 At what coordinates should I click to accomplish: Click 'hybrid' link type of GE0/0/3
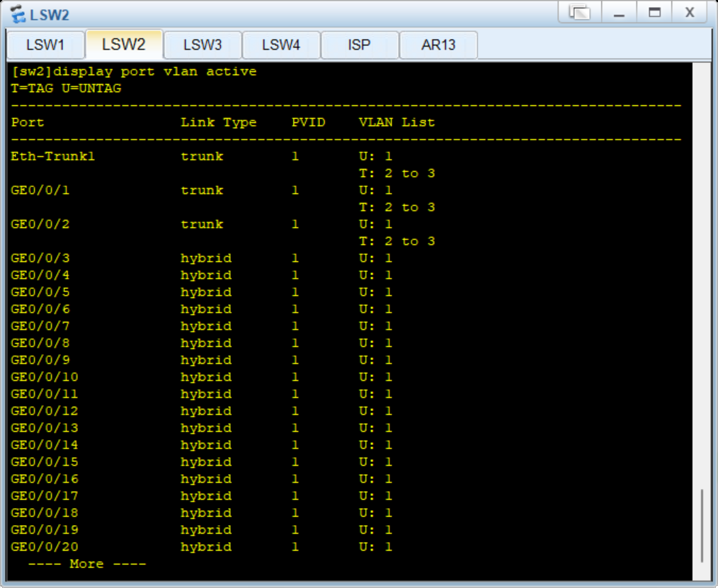click(x=206, y=258)
